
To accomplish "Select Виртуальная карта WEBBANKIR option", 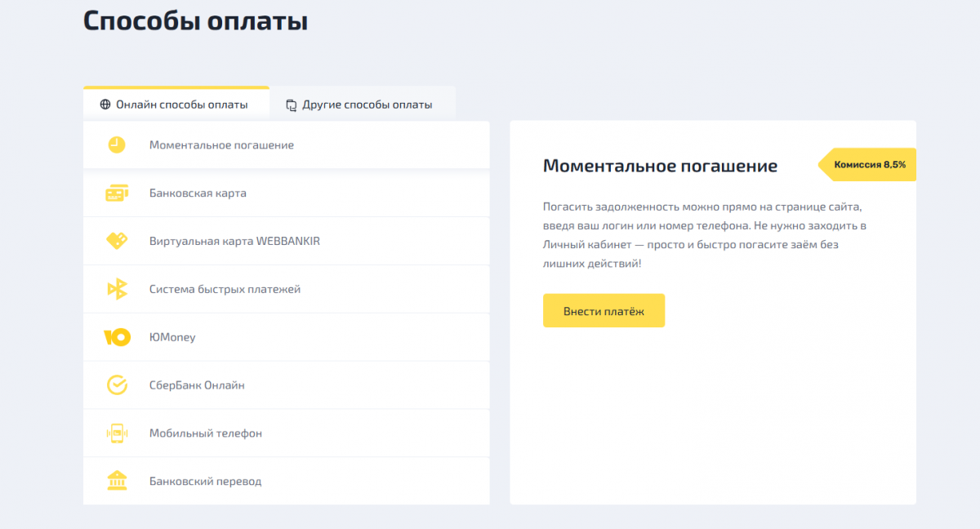I will point(234,242).
